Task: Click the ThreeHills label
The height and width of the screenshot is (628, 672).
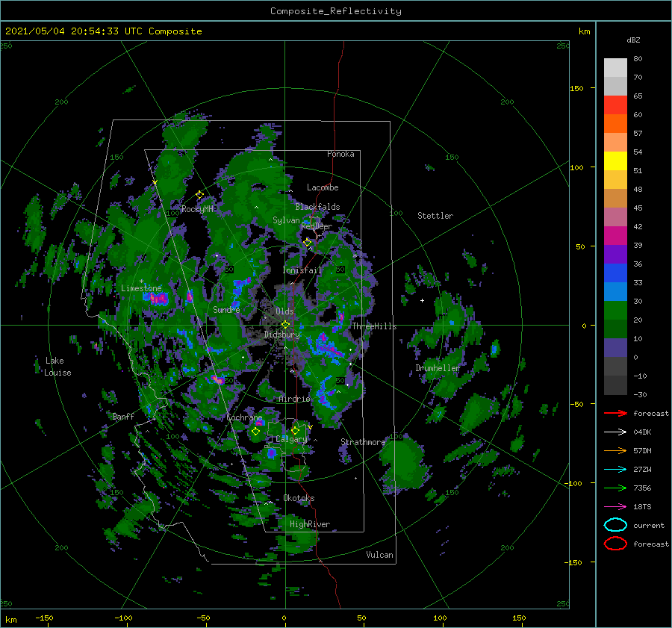Action: (x=374, y=326)
